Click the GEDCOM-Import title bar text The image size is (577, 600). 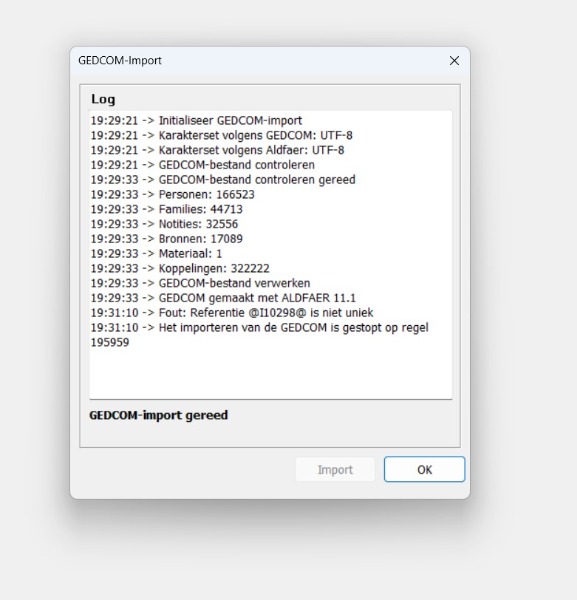click(x=120, y=60)
